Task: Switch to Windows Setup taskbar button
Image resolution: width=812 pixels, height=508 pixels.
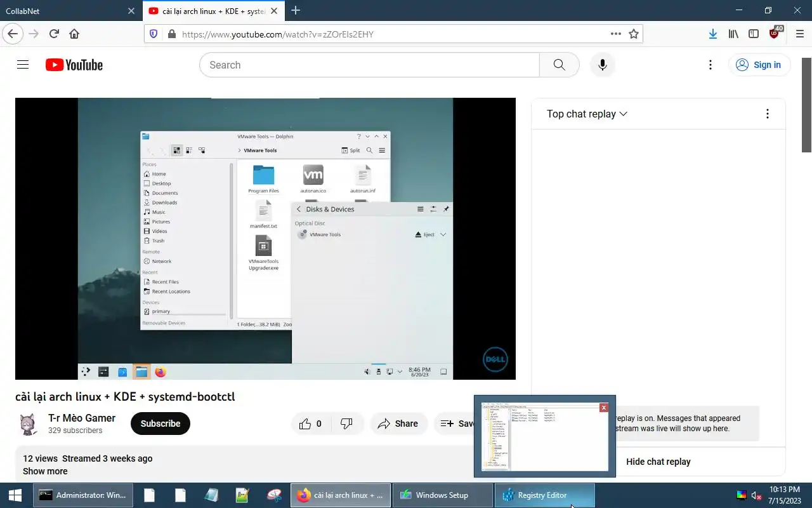Action: click(442, 495)
